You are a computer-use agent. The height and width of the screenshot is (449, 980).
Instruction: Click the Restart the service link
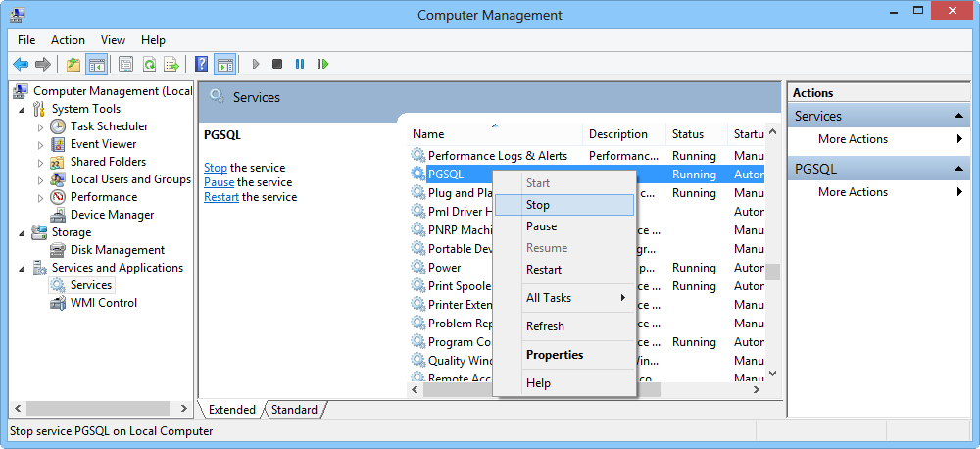click(220, 197)
